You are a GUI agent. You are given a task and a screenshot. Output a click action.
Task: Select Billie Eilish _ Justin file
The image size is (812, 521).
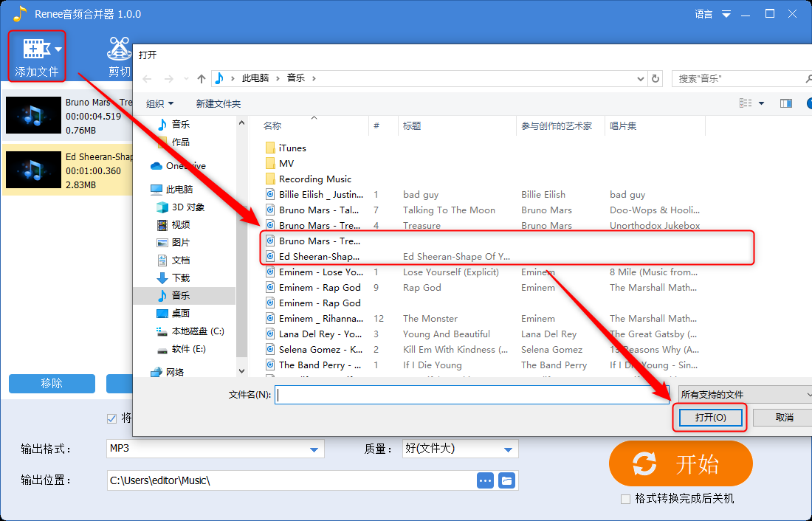point(314,195)
